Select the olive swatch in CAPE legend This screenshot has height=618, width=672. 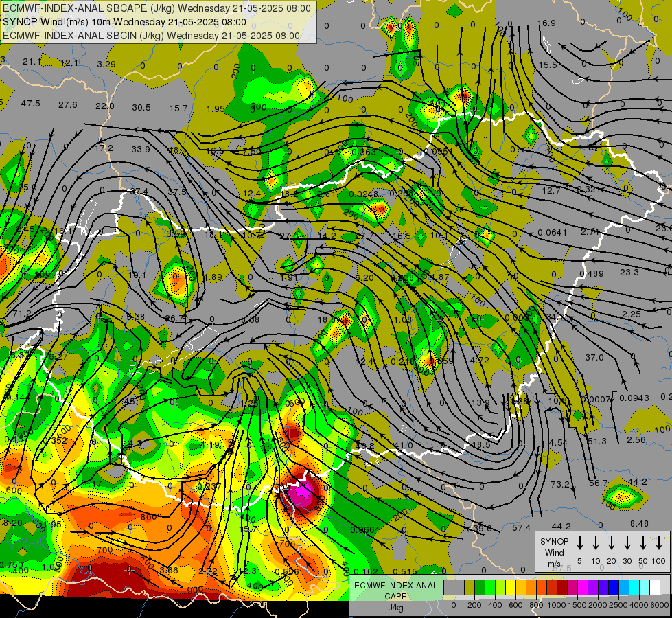point(470,588)
